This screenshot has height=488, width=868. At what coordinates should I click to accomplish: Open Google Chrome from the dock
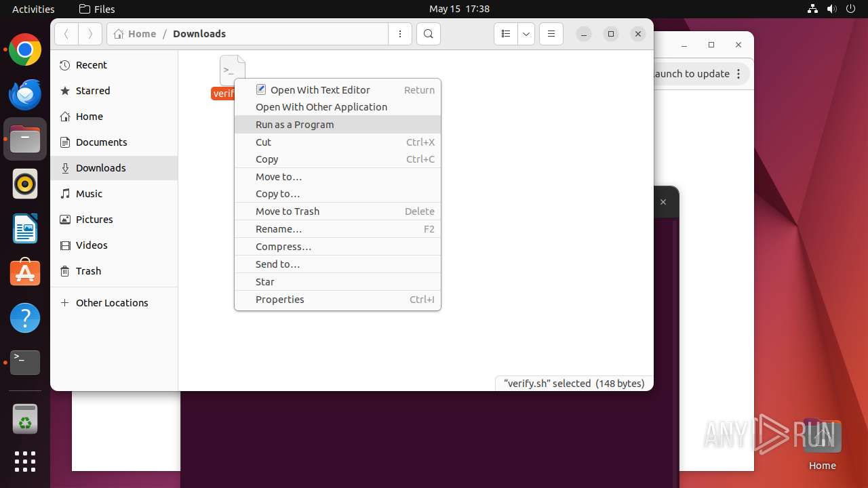pos(25,50)
